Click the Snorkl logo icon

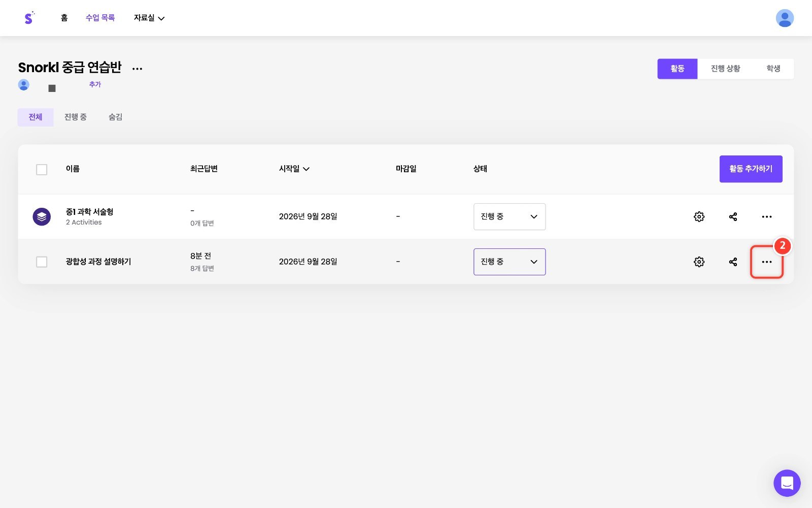pyautogui.click(x=29, y=18)
